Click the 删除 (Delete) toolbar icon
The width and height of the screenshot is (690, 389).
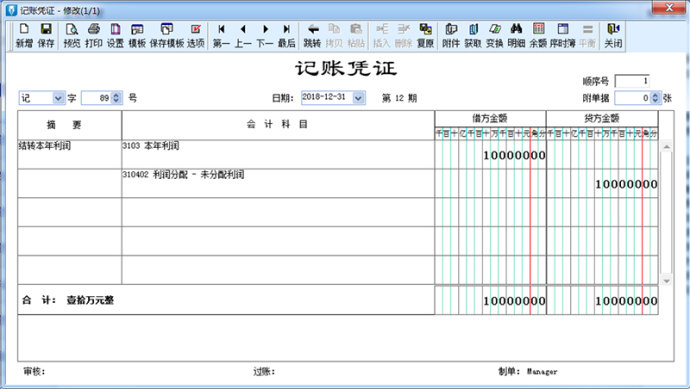(404, 35)
